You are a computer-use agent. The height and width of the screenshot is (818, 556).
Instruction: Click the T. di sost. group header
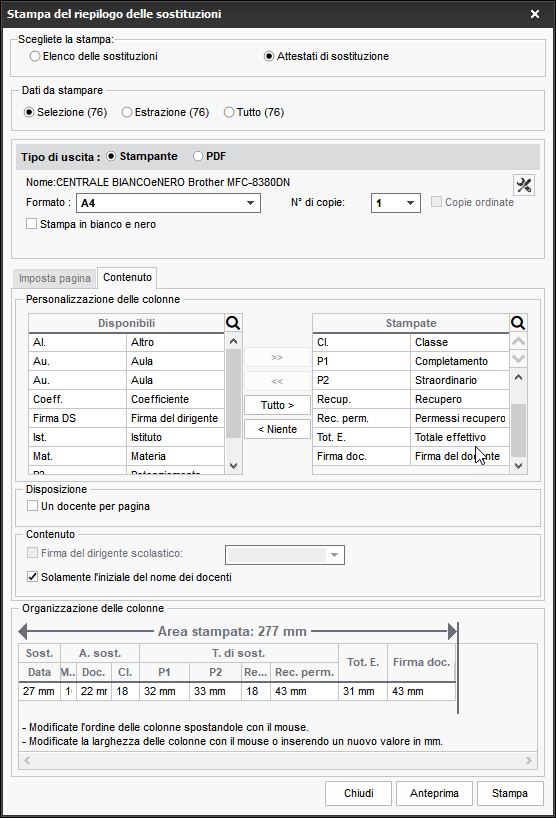coord(238,653)
